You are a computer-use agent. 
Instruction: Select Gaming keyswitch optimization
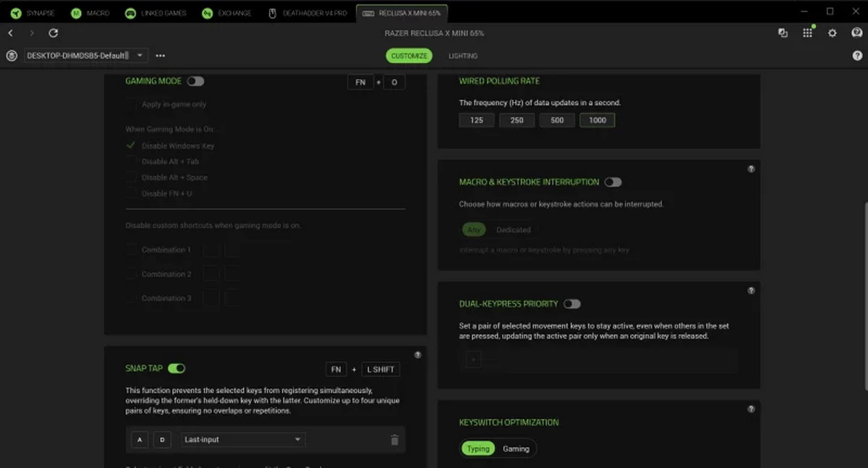point(516,448)
